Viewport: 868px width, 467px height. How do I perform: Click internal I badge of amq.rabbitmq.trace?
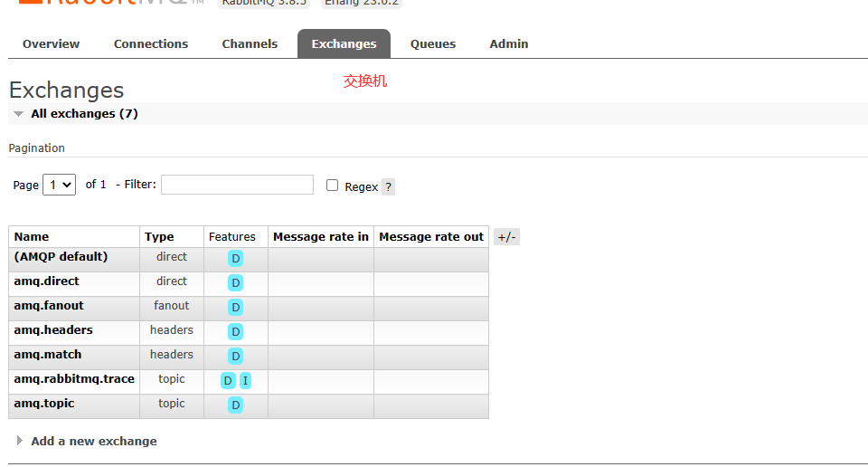point(245,381)
